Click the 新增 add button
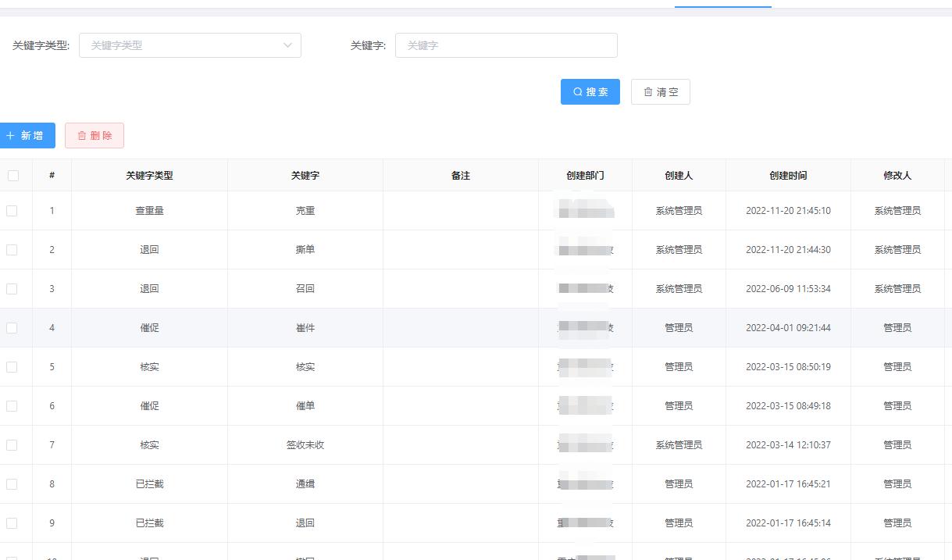The height and width of the screenshot is (560, 952). tap(27, 135)
